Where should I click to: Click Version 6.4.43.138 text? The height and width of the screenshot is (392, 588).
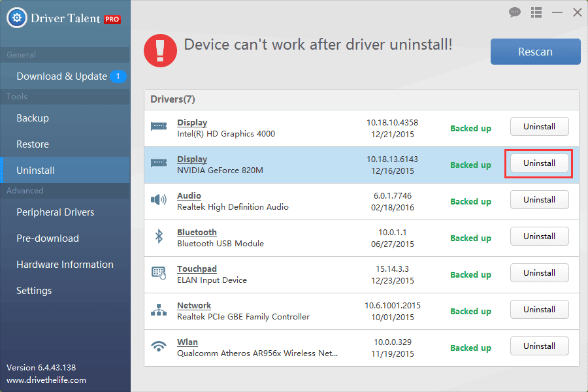point(41,368)
